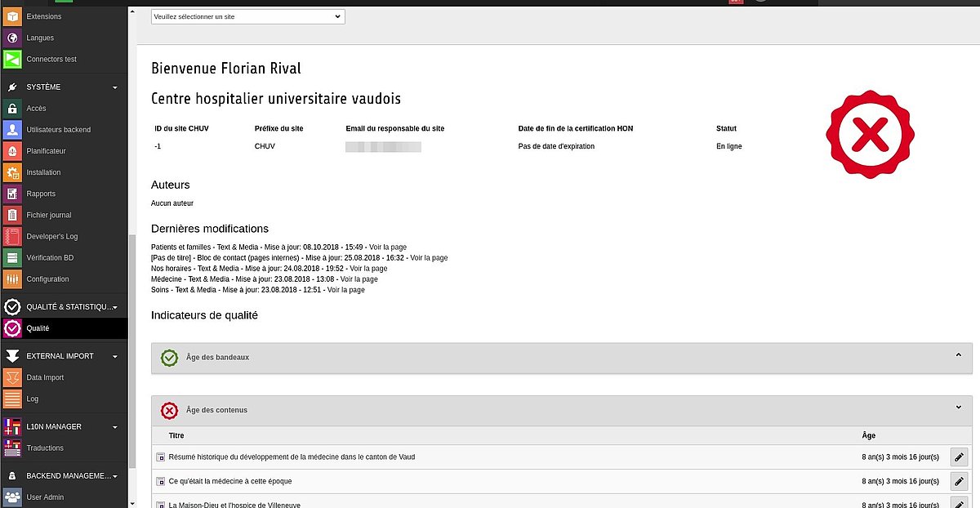Click the sidebar vertical scrollbar

point(131,351)
